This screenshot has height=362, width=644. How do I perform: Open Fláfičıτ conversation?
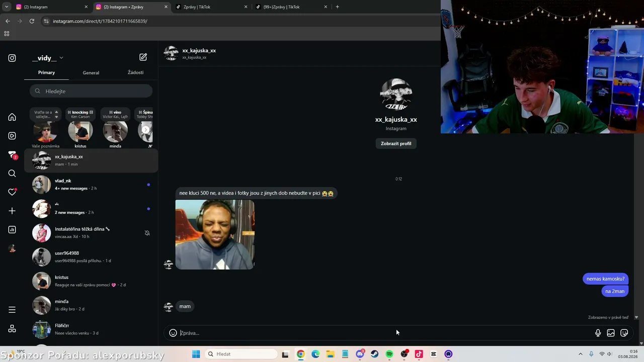[91, 329]
